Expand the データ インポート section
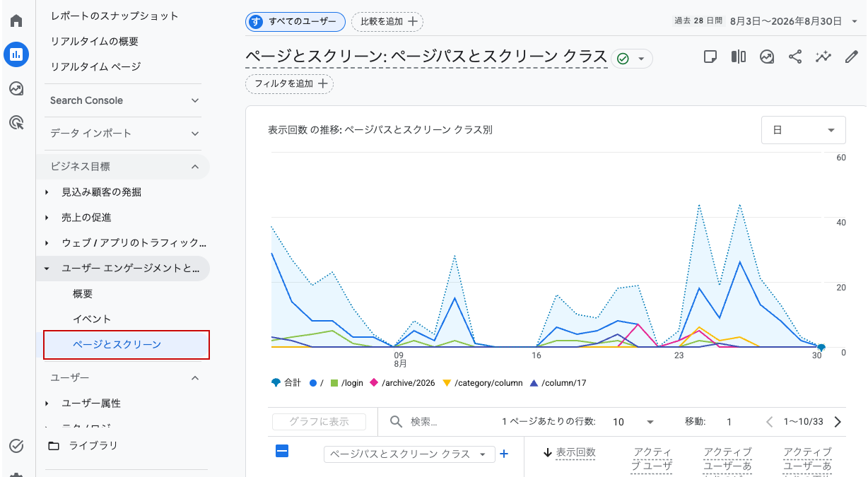This screenshot has height=477, width=868. coord(124,133)
